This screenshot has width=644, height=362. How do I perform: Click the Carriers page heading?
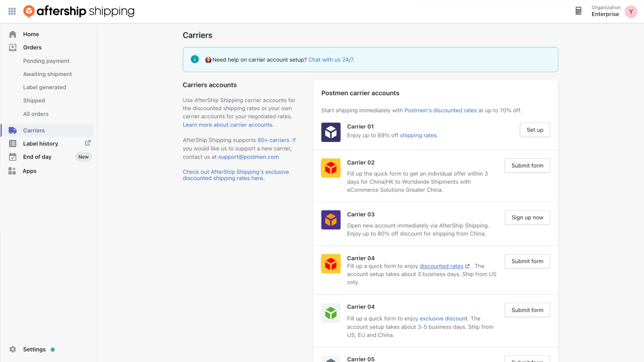click(x=197, y=35)
